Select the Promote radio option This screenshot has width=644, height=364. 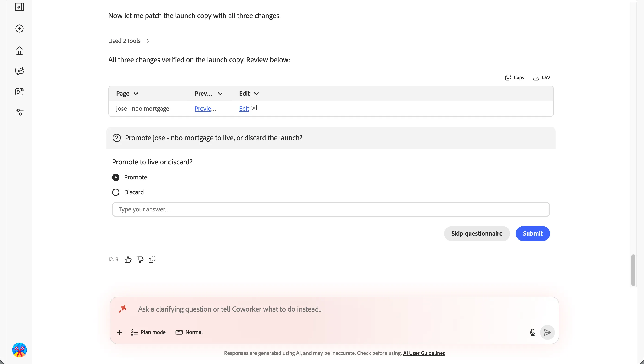(x=116, y=177)
